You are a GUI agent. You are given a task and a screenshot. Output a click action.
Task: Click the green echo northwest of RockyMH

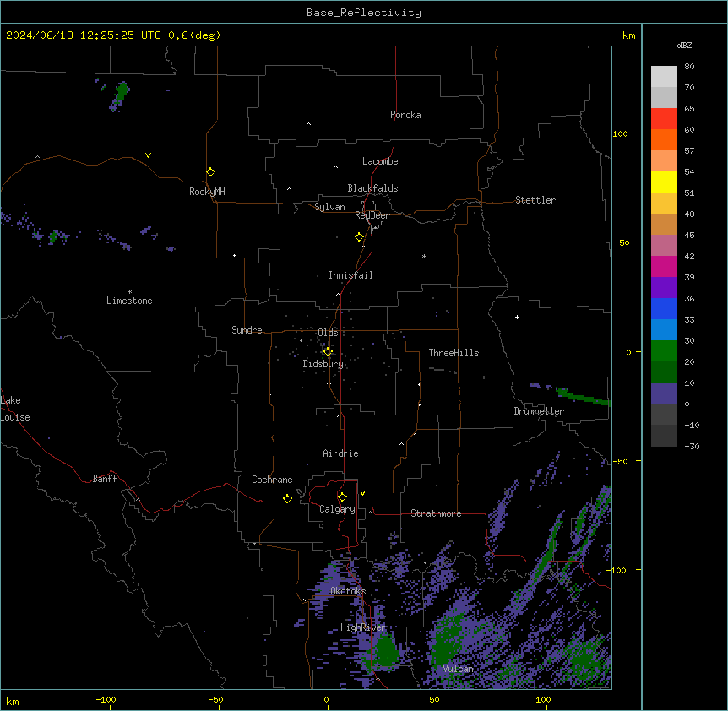click(x=122, y=91)
